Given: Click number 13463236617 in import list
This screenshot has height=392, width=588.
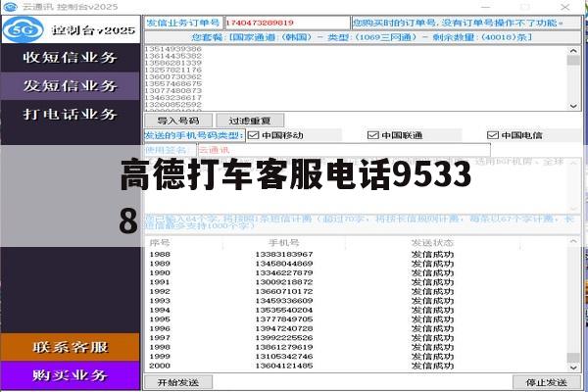Looking at the screenshot, I should (172, 98).
